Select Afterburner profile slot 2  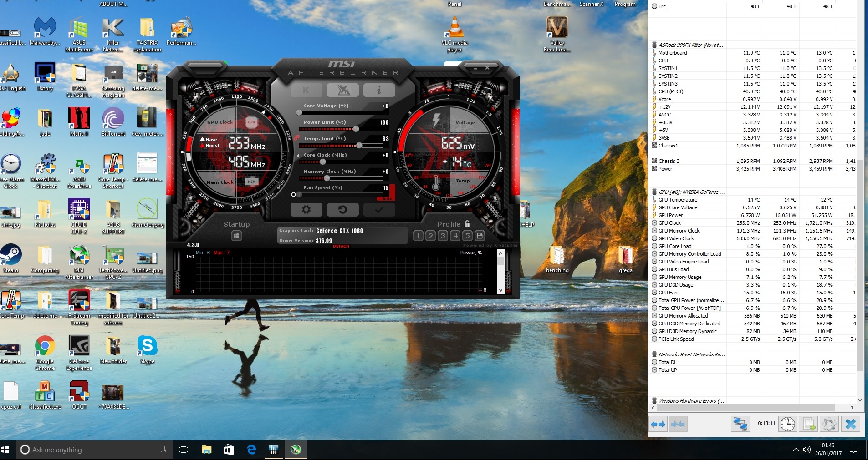pyautogui.click(x=430, y=236)
